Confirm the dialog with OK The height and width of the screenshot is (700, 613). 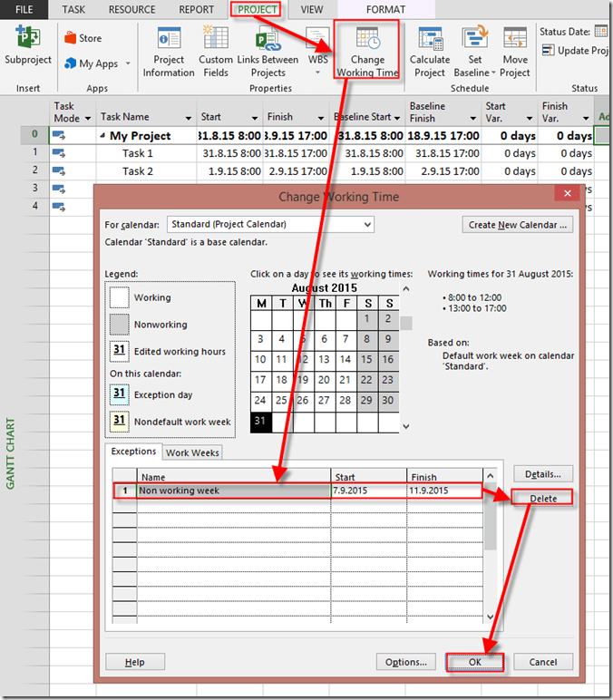pos(474,662)
